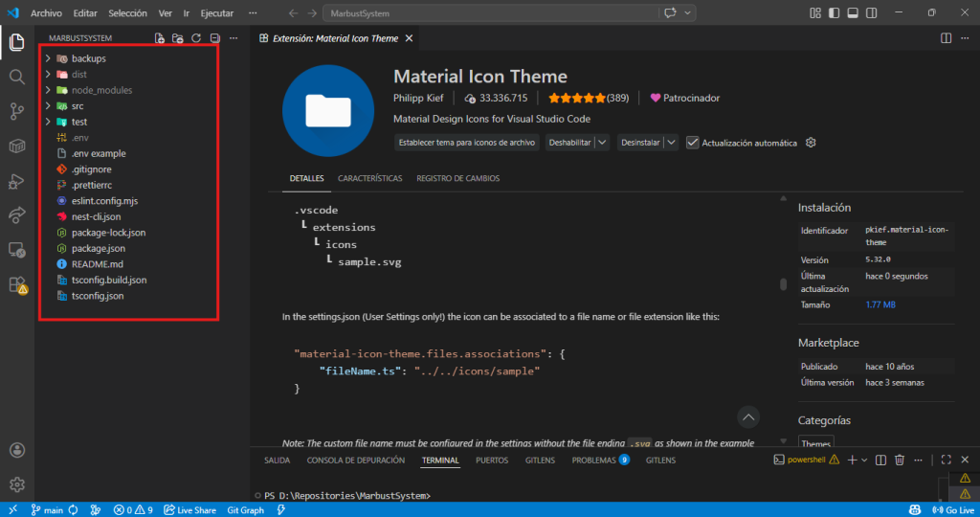Toggle the Actualización automática checkbox
The width and height of the screenshot is (980, 517).
click(x=693, y=143)
